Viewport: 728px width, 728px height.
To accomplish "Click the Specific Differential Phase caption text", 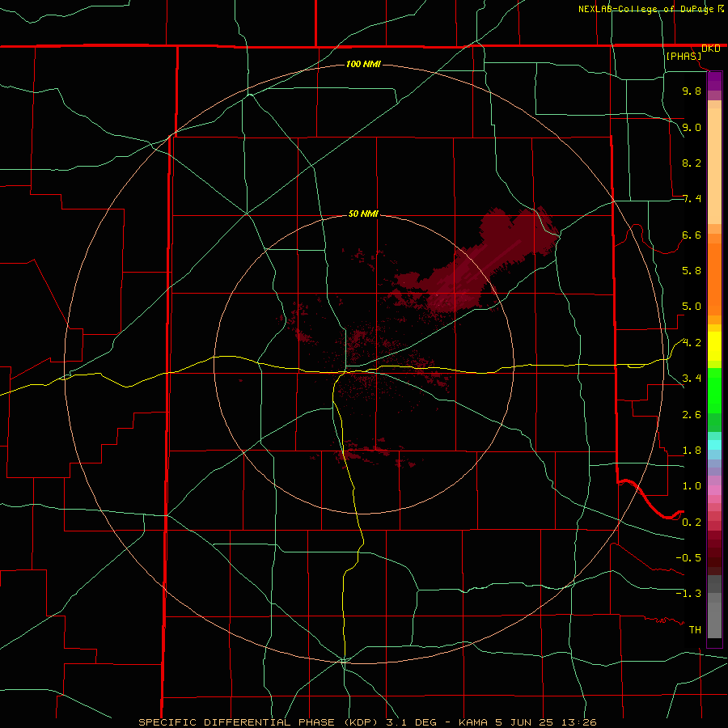I will (367, 722).
